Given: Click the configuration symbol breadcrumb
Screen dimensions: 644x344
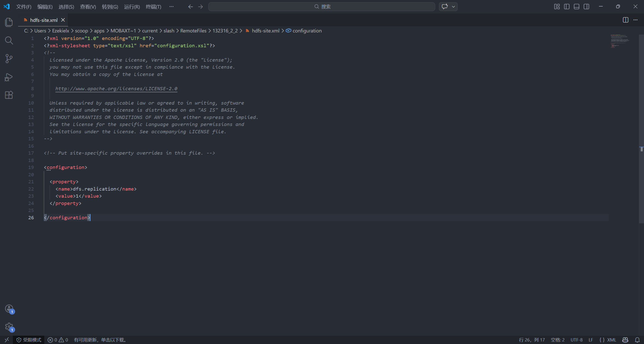Looking at the screenshot, I should 304,31.
